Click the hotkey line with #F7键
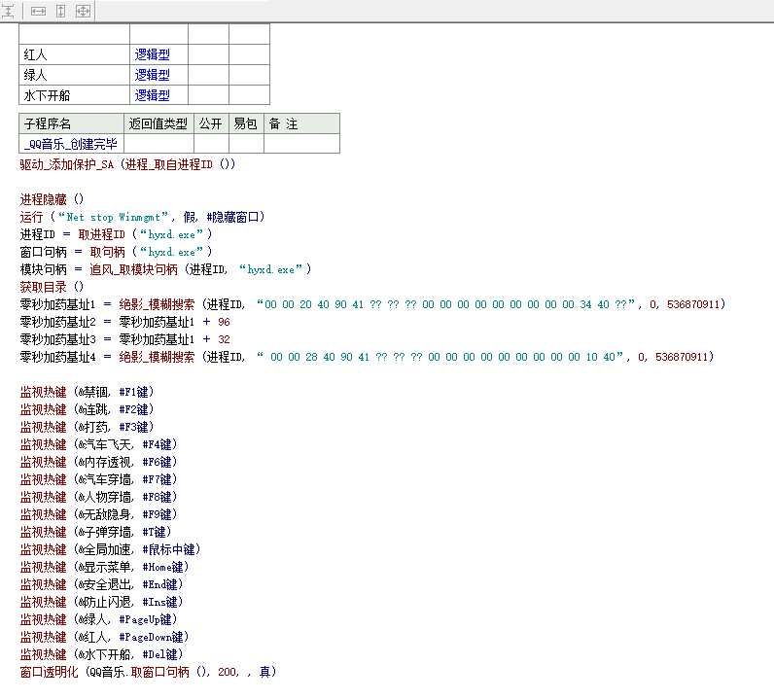Viewport: 774px width, 700px height. coord(99,479)
